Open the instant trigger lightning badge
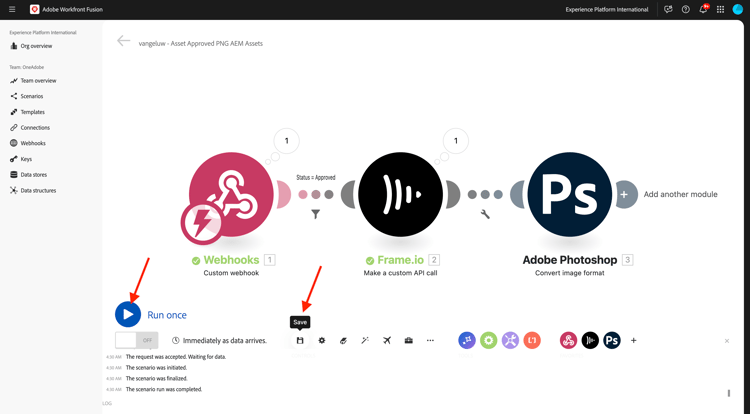Viewport: 750px width, 414px height. tap(201, 223)
